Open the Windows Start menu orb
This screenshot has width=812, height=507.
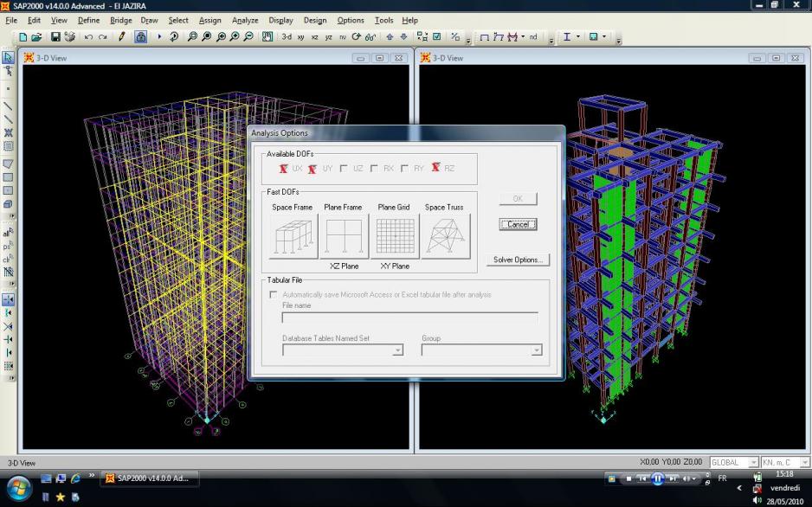coord(19,488)
